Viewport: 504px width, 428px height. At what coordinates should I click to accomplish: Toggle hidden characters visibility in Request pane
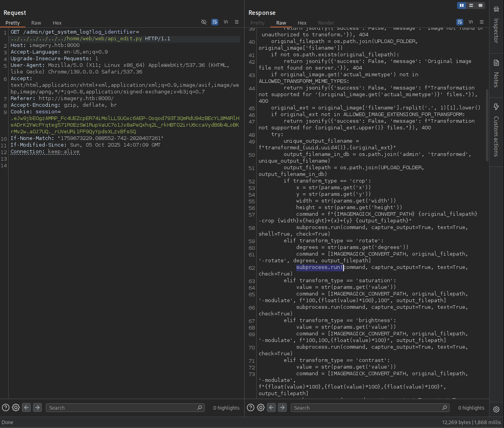[204, 22]
